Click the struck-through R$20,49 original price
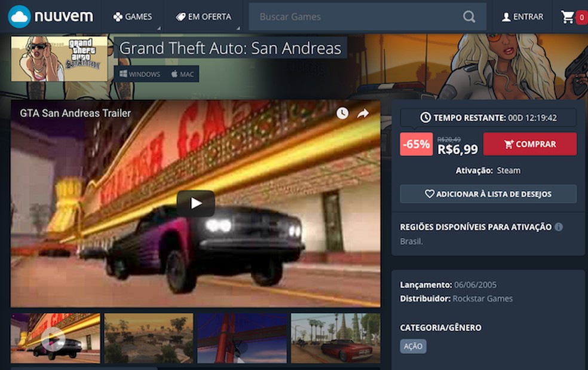588x370 pixels. click(x=449, y=139)
